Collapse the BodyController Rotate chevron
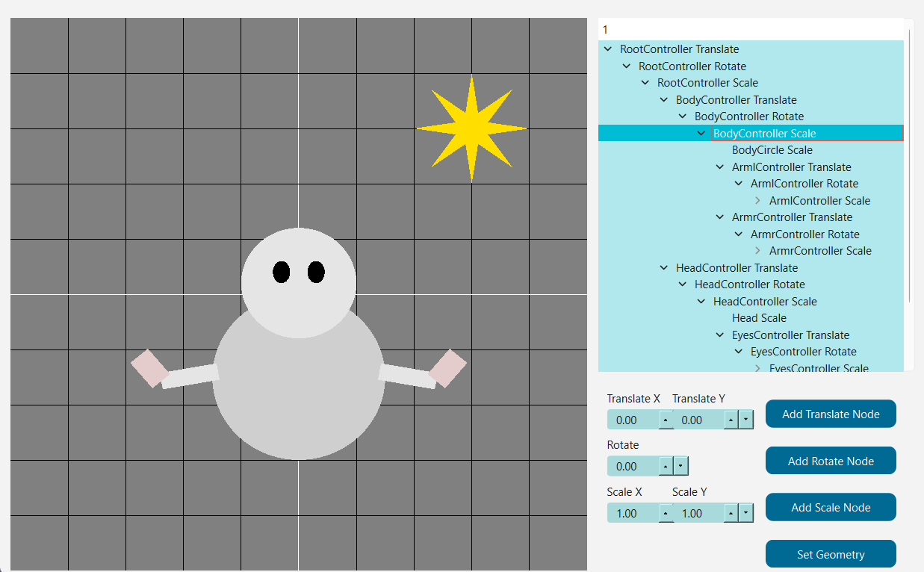This screenshot has height=572, width=924. pos(682,116)
